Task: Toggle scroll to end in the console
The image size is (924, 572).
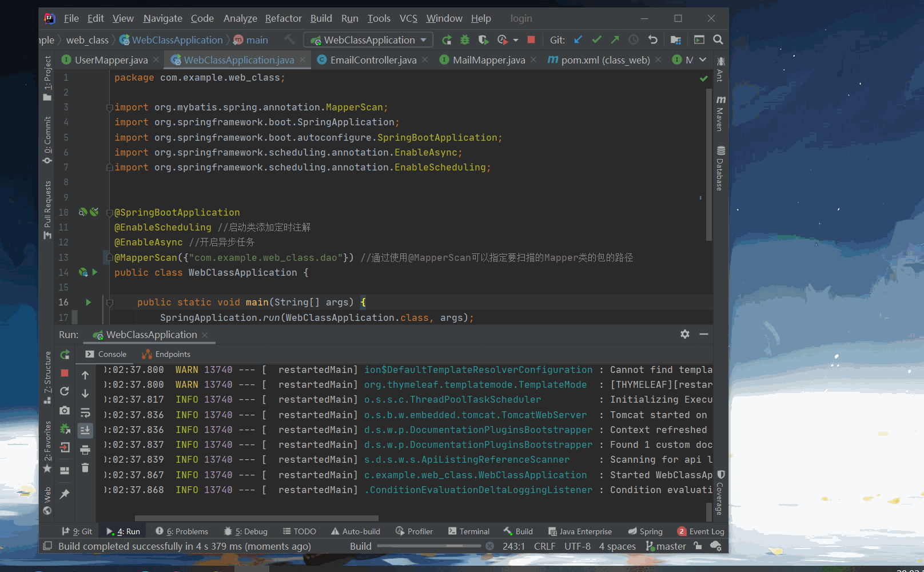Action: [85, 431]
